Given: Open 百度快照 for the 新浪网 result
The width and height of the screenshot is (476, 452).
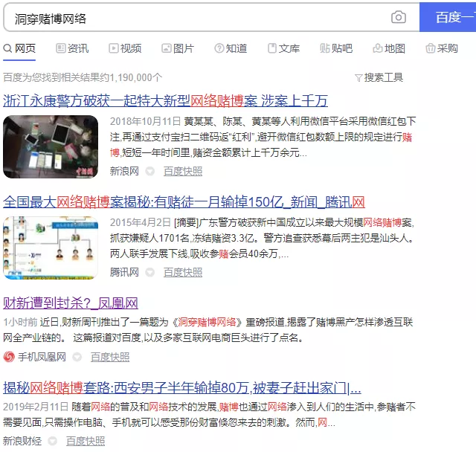Looking at the screenshot, I should (x=183, y=172).
